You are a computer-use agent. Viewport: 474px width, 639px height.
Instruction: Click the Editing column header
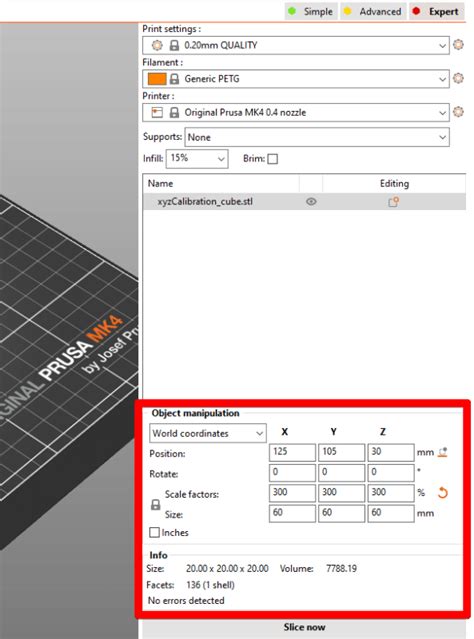394,183
